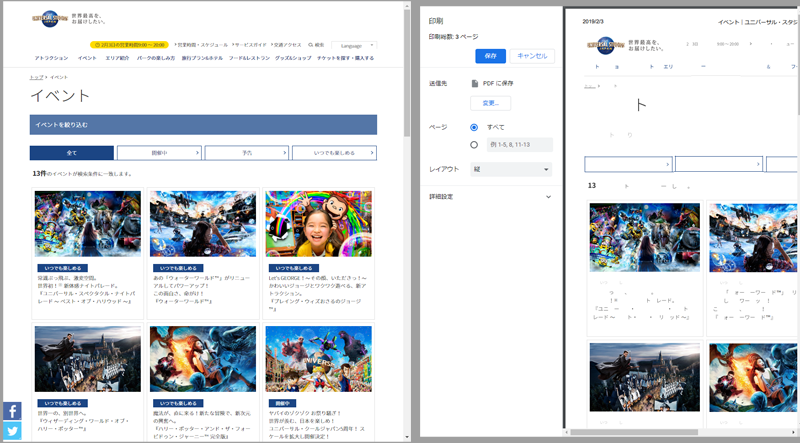Select the すべて pages radio button
800x443 pixels.
[x=474, y=128]
